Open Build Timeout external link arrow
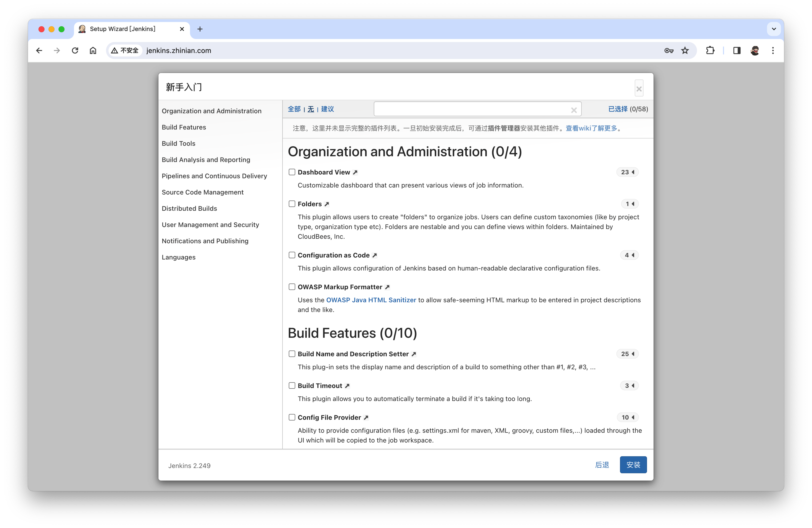 pos(347,386)
